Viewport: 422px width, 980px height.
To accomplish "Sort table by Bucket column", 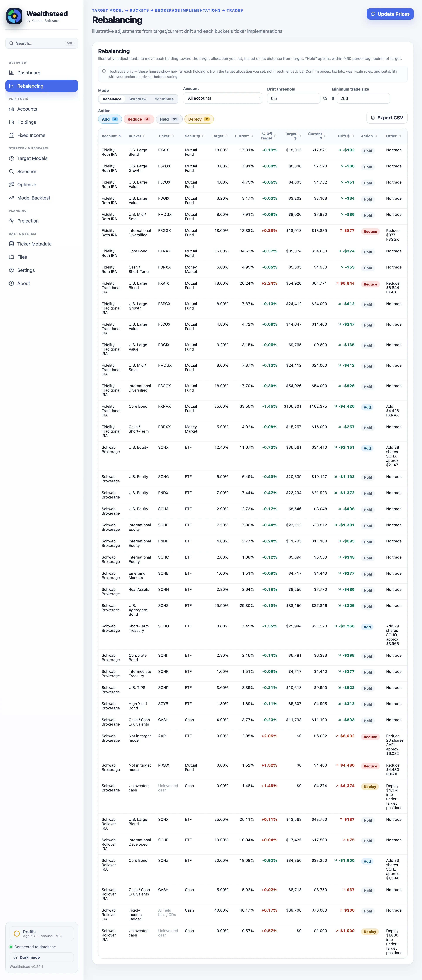I will pyautogui.click(x=137, y=136).
